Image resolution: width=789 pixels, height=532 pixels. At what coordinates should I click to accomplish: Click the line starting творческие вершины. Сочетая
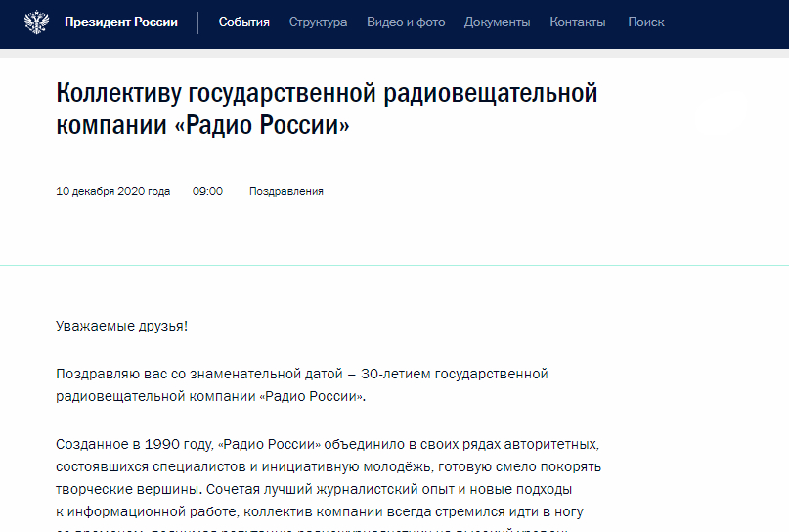point(314,489)
